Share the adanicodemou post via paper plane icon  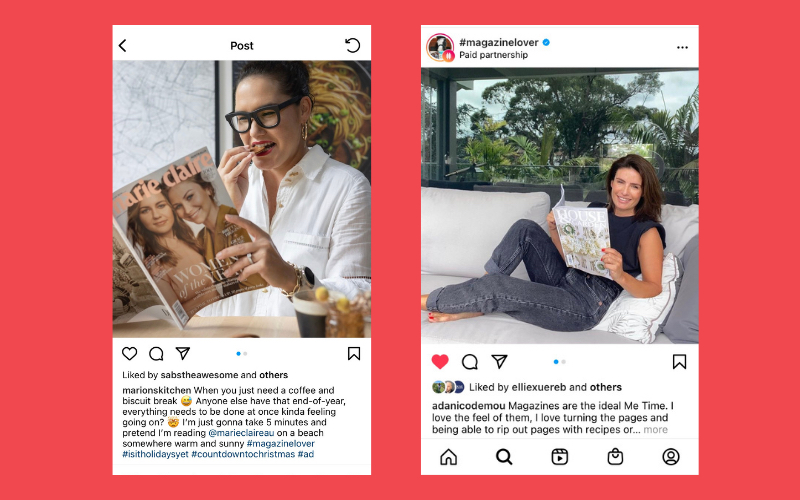tap(499, 362)
